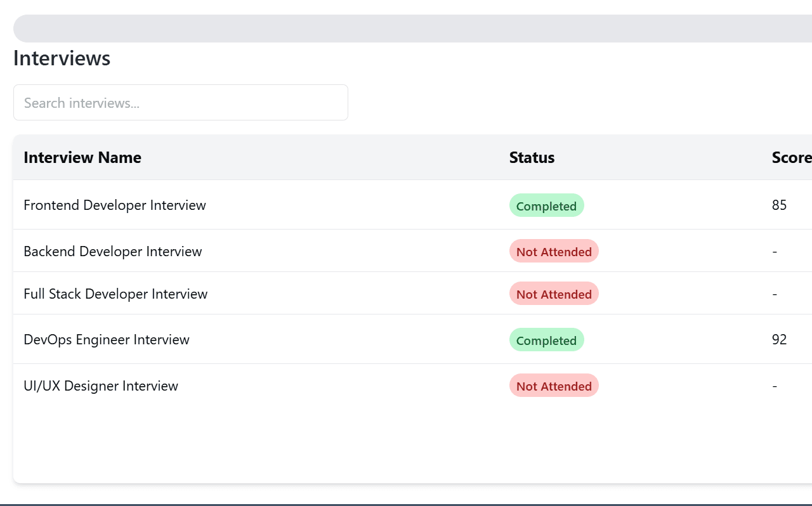Click the Interviews page heading

(x=62, y=58)
